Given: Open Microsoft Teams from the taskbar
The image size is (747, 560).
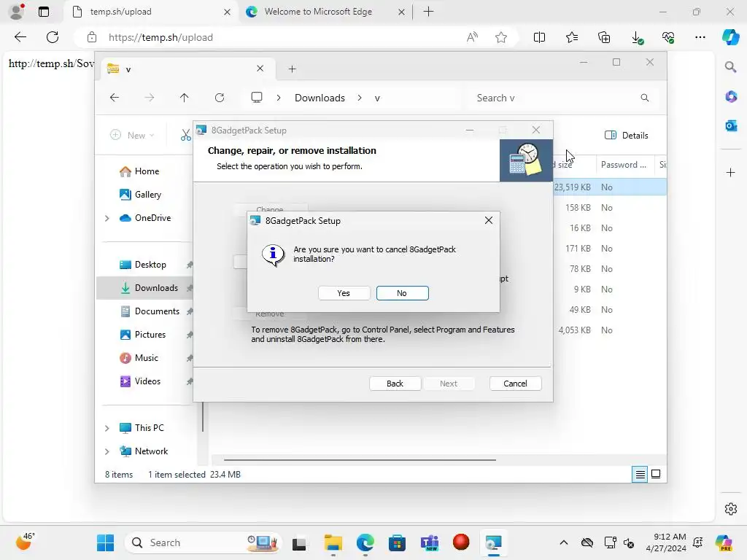Looking at the screenshot, I should click(429, 542).
